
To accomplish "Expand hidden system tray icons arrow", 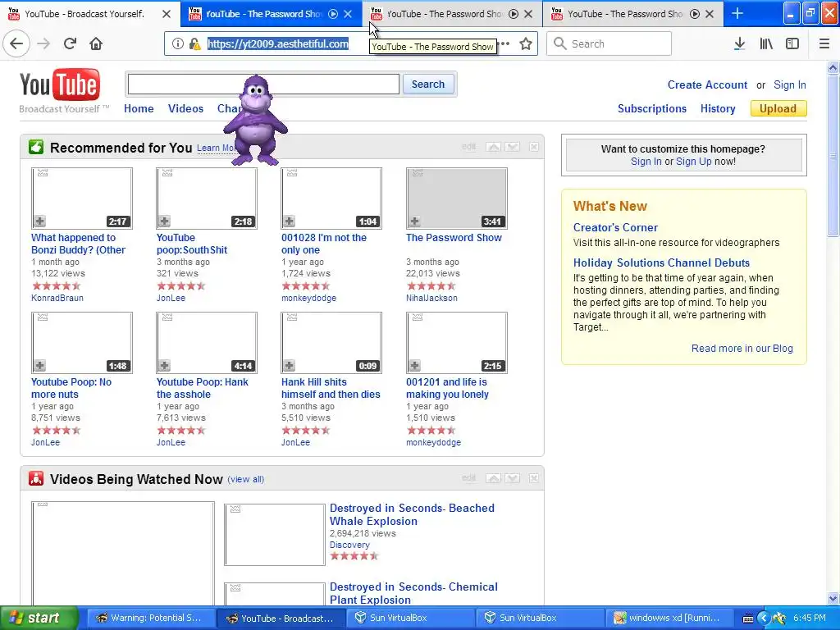I will click(763, 619).
